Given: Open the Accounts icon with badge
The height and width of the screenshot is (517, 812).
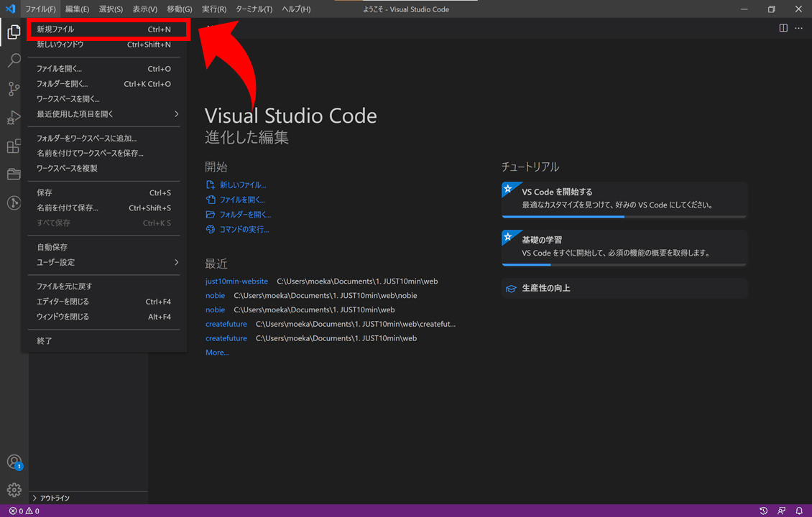Looking at the screenshot, I should click(14, 462).
